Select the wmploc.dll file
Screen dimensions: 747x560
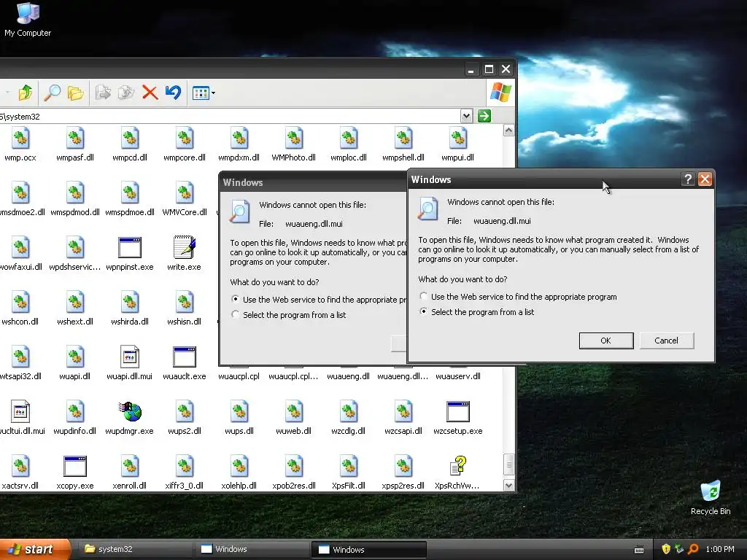click(349, 145)
